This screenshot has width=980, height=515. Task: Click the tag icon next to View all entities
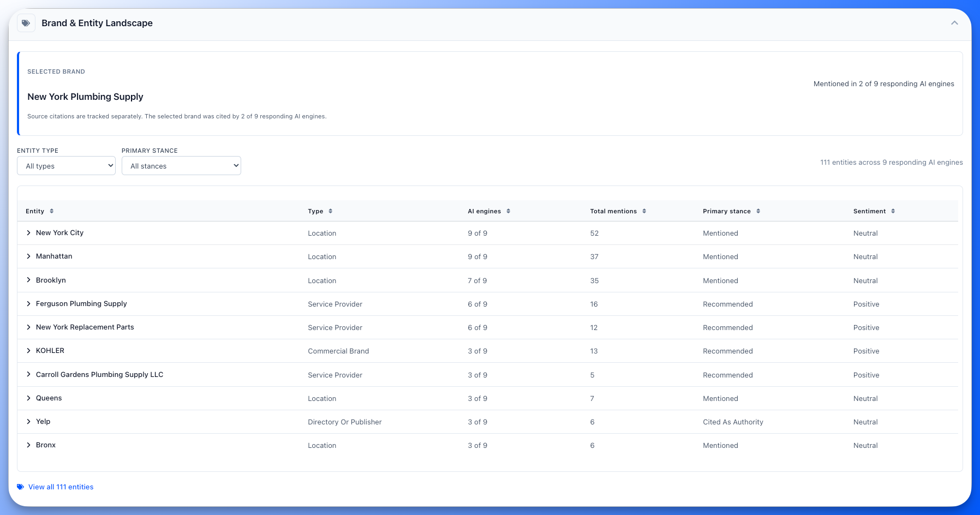point(20,487)
